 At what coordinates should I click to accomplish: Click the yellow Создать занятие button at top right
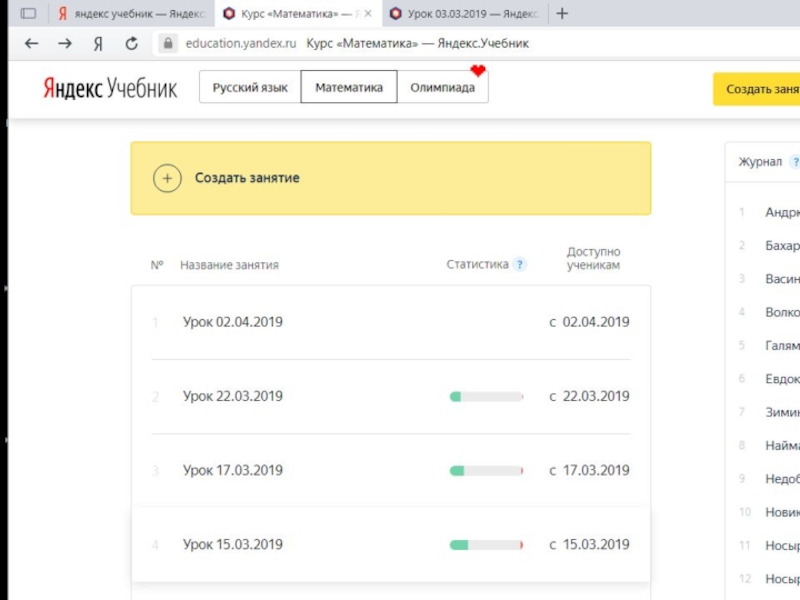coord(760,89)
